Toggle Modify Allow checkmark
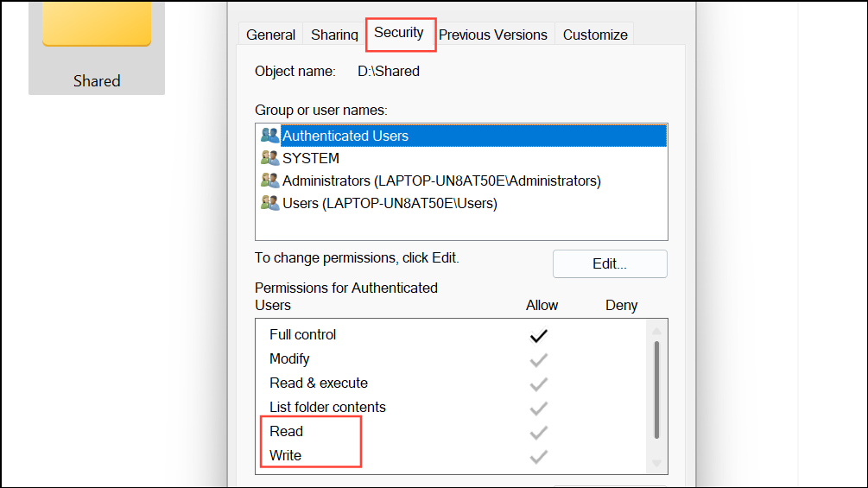This screenshot has height=488, width=868. pos(539,359)
